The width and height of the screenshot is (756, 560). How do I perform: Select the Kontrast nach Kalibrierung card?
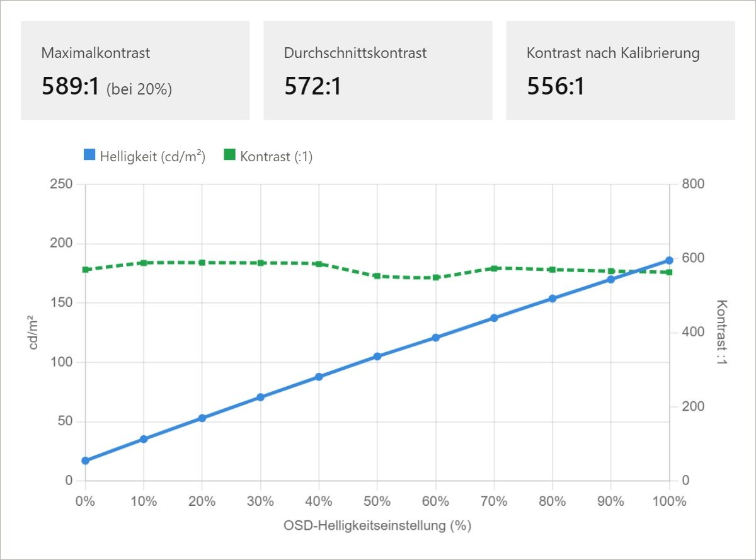[x=620, y=70]
